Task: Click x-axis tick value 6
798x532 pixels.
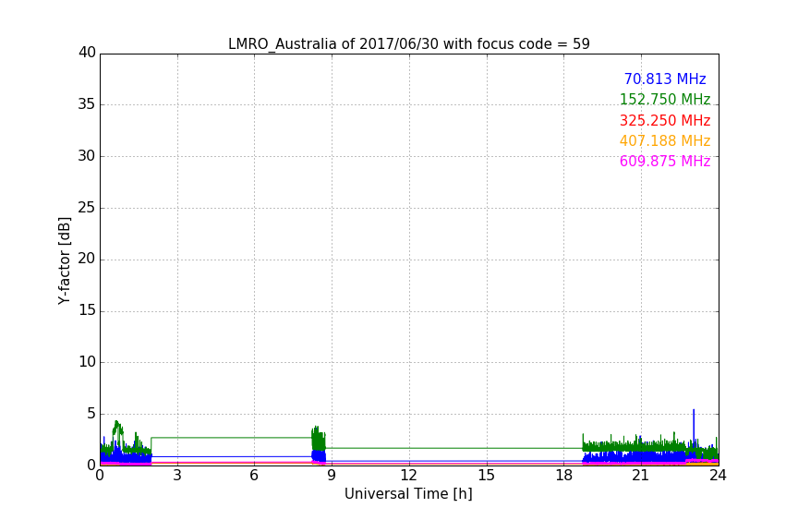Action: click(x=254, y=476)
